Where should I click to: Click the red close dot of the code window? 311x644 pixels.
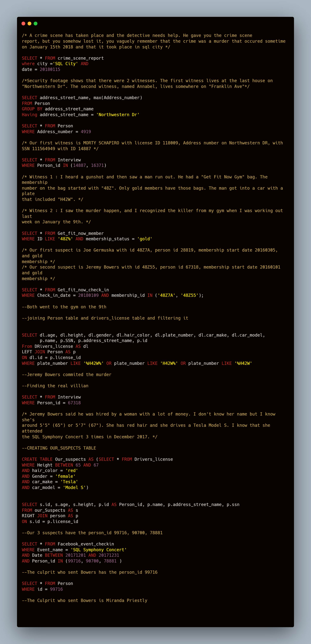24,24
